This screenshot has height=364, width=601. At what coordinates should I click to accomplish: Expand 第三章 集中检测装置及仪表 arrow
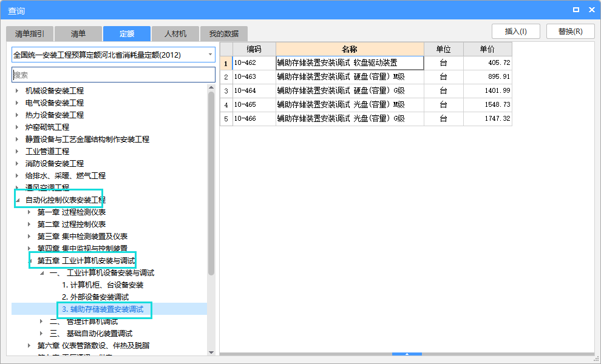[x=29, y=237]
